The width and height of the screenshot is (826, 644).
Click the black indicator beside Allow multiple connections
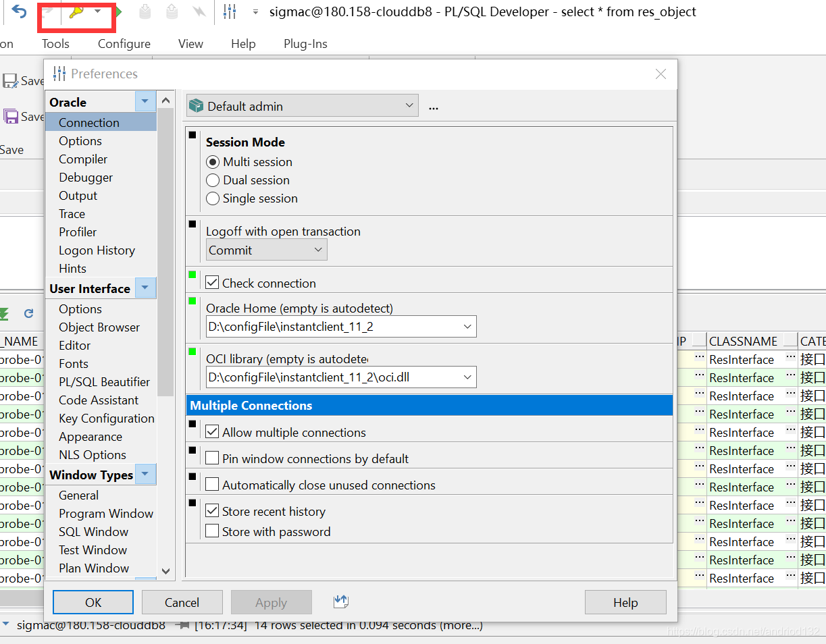pyautogui.click(x=192, y=424)
